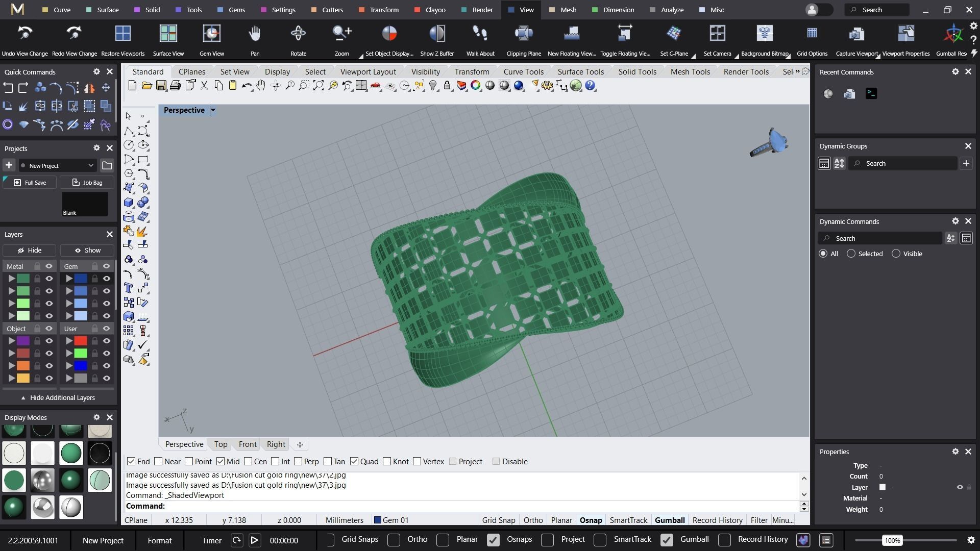Image resolution: width=980 pixels, height=551 pixels.
Task: Toggle the bottom bar Gumball checkbox
Action: pos(667,540)
